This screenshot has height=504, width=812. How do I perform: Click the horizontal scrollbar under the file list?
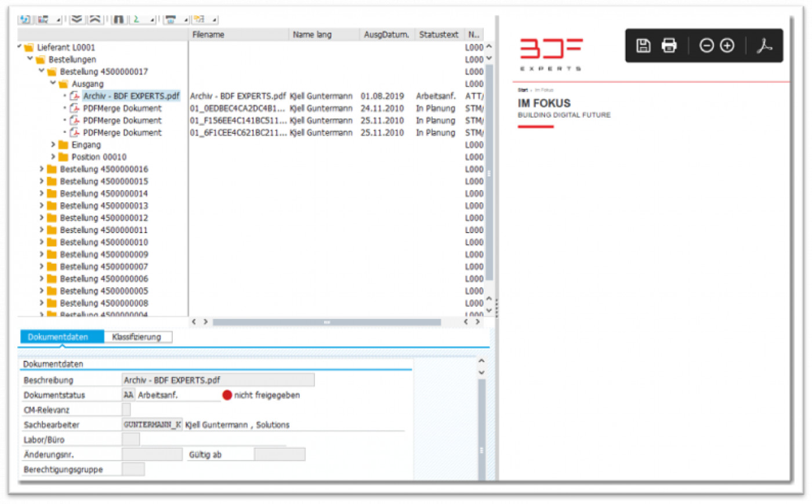click(327, 322)
